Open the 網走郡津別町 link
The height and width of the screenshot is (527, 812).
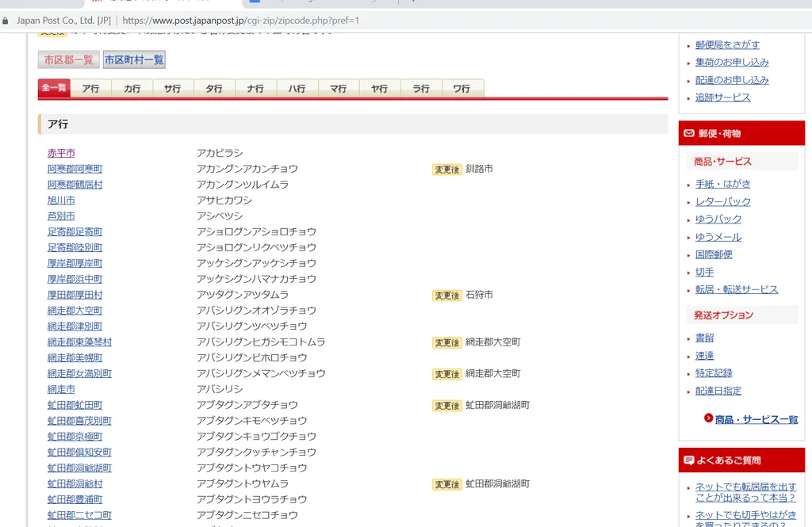tap(75, 327)
